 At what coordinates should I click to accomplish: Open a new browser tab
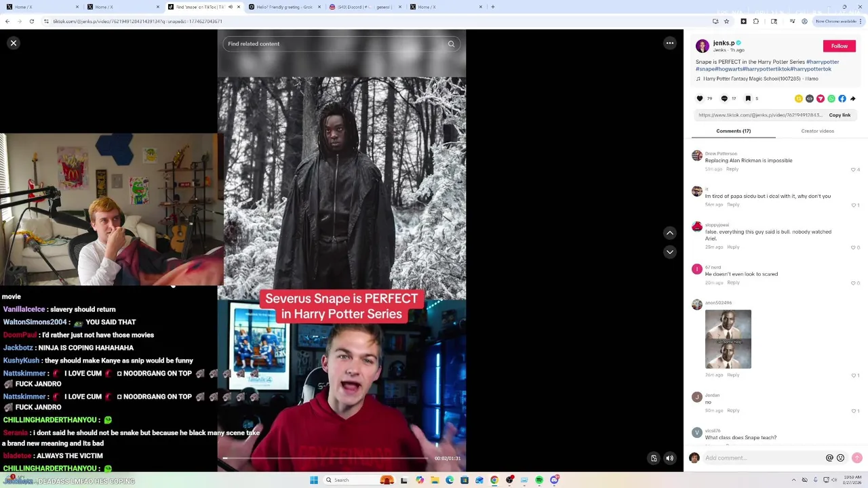click(x=493, y=7)
